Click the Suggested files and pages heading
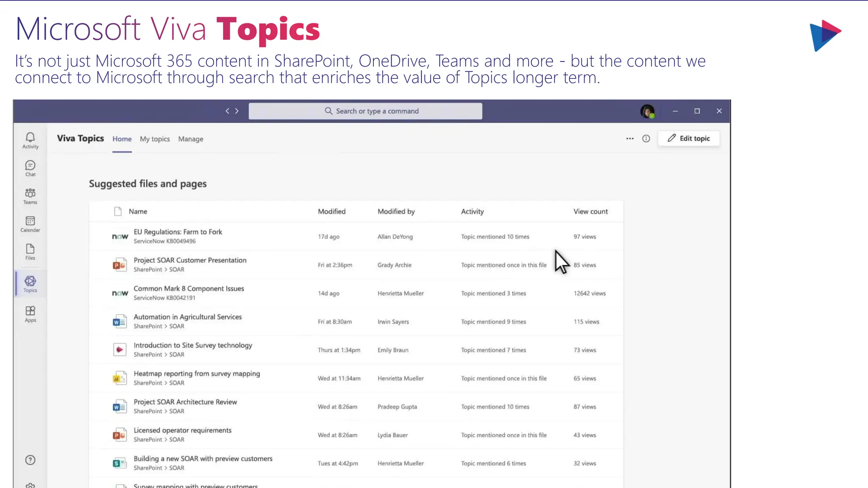Viewport: 868px width, 488px height. tap(147, 184)
